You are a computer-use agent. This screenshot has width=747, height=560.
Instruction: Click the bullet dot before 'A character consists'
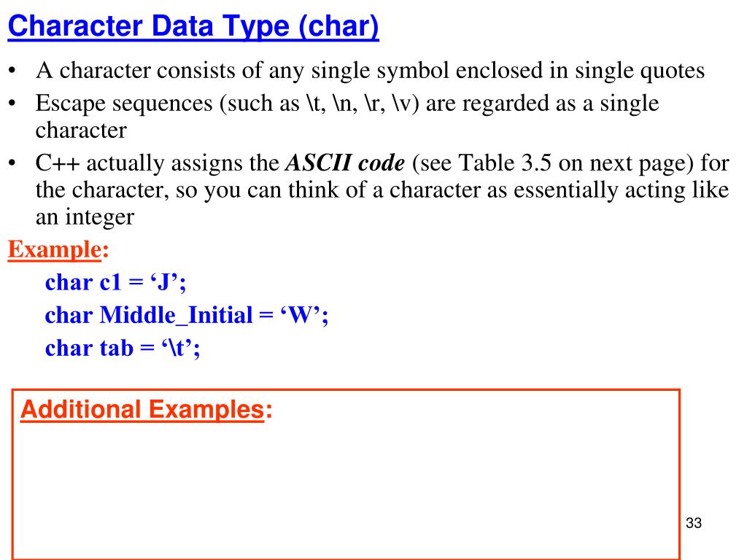12,71
